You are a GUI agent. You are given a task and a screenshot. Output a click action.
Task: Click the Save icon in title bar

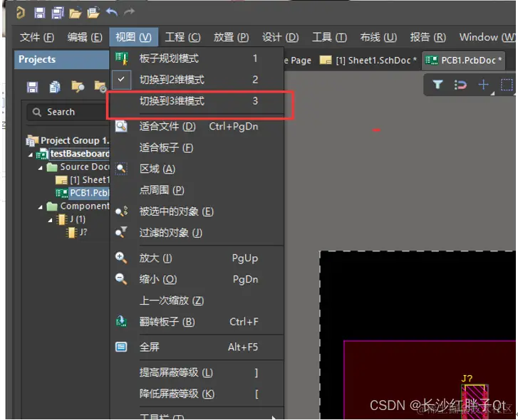[x=40, y=13]
